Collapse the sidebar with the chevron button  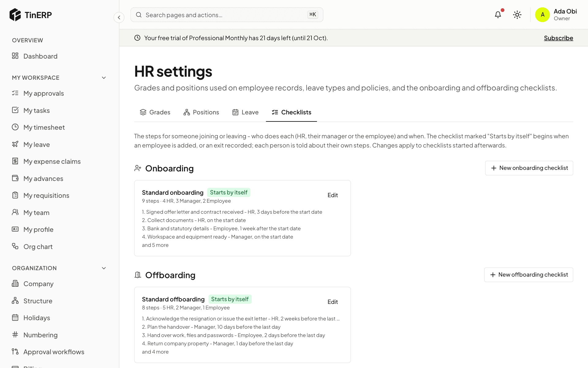[119, 17]
